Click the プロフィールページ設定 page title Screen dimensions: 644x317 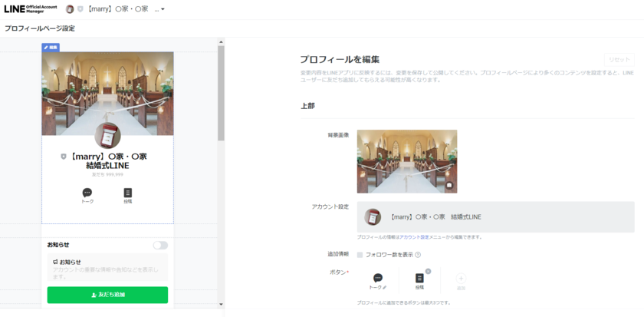point(40,28)
